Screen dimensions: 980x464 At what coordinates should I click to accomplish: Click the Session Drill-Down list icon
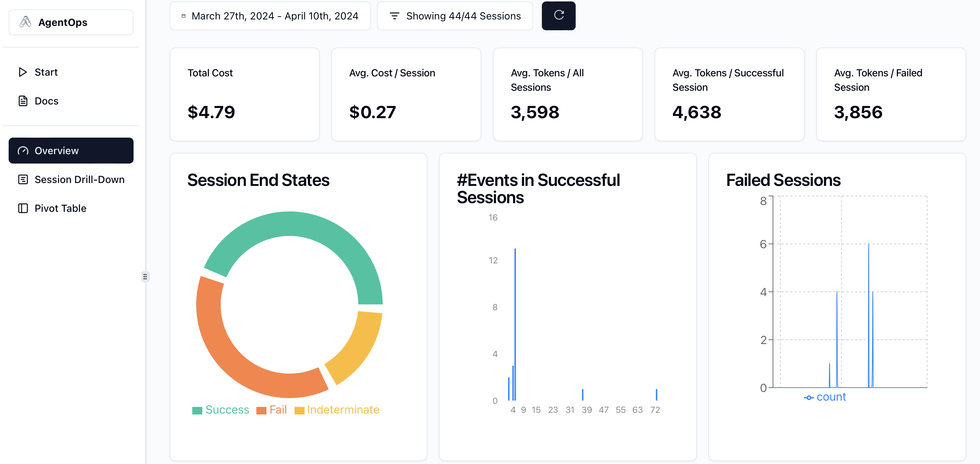click(23, 180)
